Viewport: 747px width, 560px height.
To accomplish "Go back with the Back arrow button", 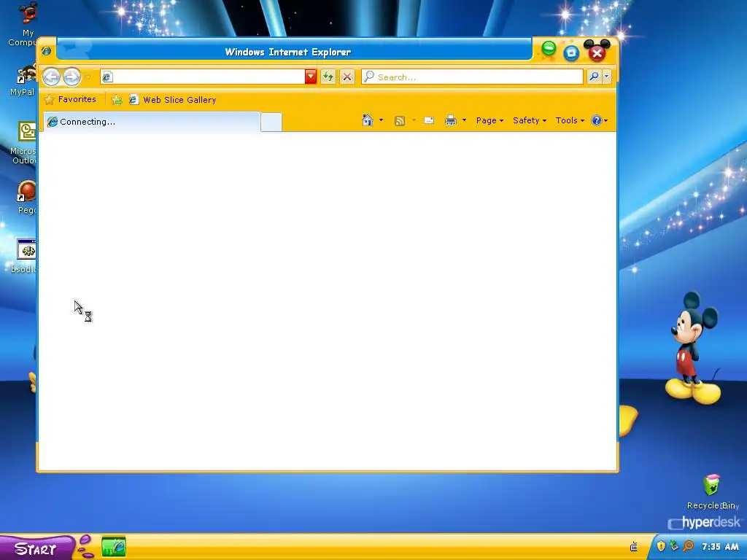I will click(x=52, y=77).
